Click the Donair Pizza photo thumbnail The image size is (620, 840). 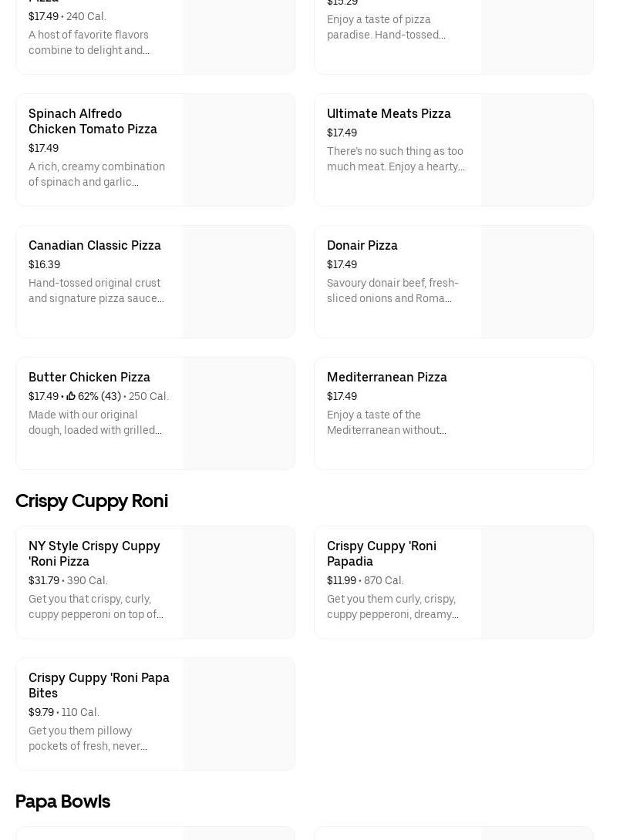coord(537,282)
